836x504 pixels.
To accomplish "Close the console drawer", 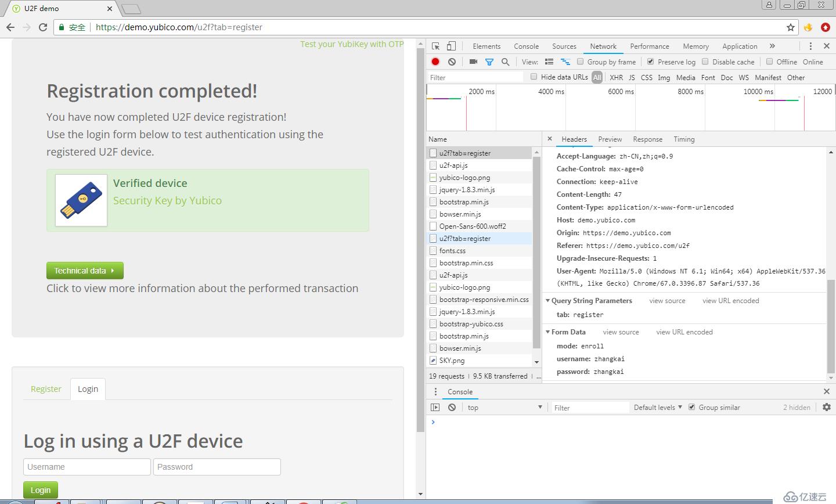I will click(827, 392).
